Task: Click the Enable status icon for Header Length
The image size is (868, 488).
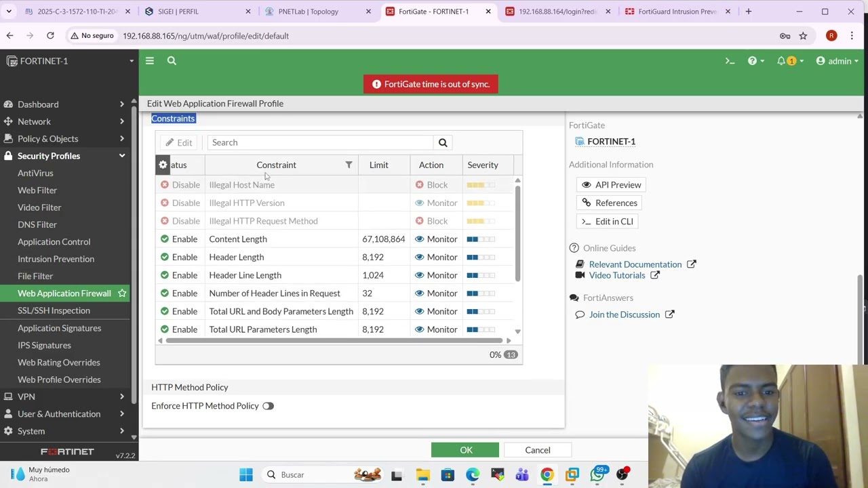Action: coord(164,258)
